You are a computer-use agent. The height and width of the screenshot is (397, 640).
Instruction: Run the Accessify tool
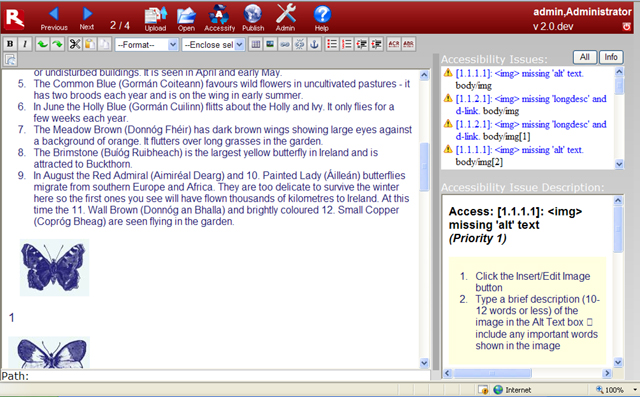tap(220, 18)
